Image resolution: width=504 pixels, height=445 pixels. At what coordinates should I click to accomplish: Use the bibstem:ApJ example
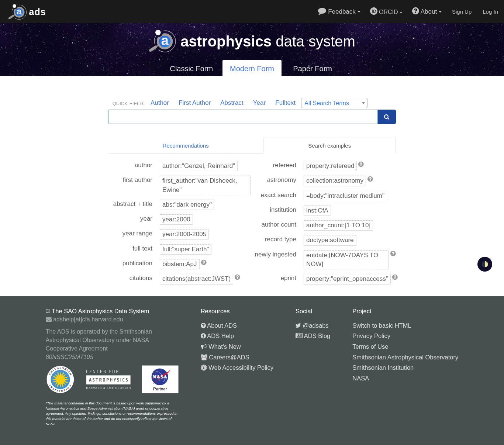(x=180, y=264)
